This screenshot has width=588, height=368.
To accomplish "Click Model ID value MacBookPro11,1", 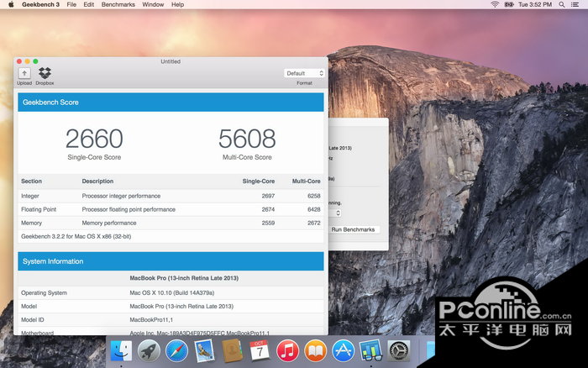I will [x=151, y=319].
